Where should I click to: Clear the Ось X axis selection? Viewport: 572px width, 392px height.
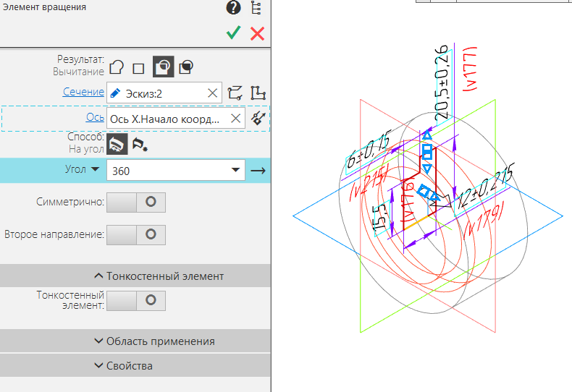coord(235,119)
